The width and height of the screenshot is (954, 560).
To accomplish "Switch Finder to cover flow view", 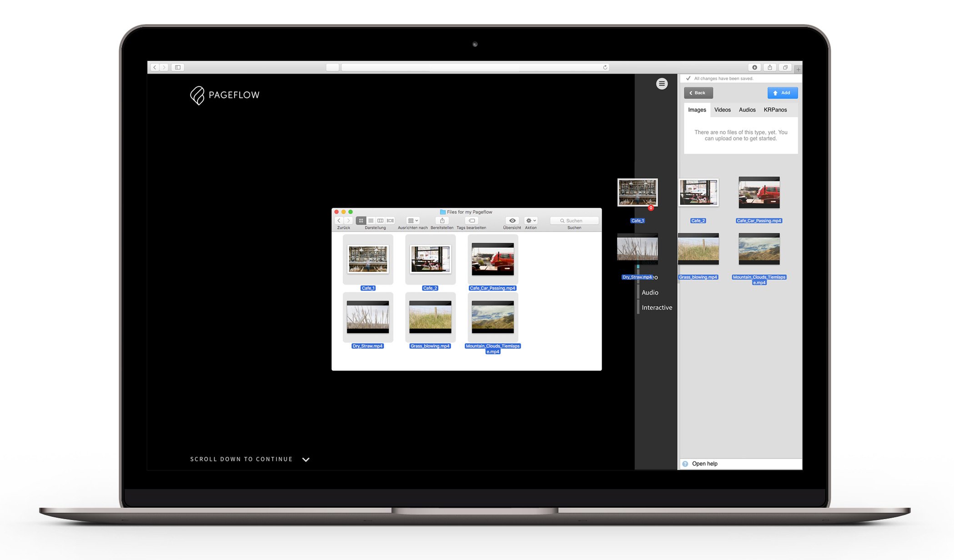I will [390, 220].
